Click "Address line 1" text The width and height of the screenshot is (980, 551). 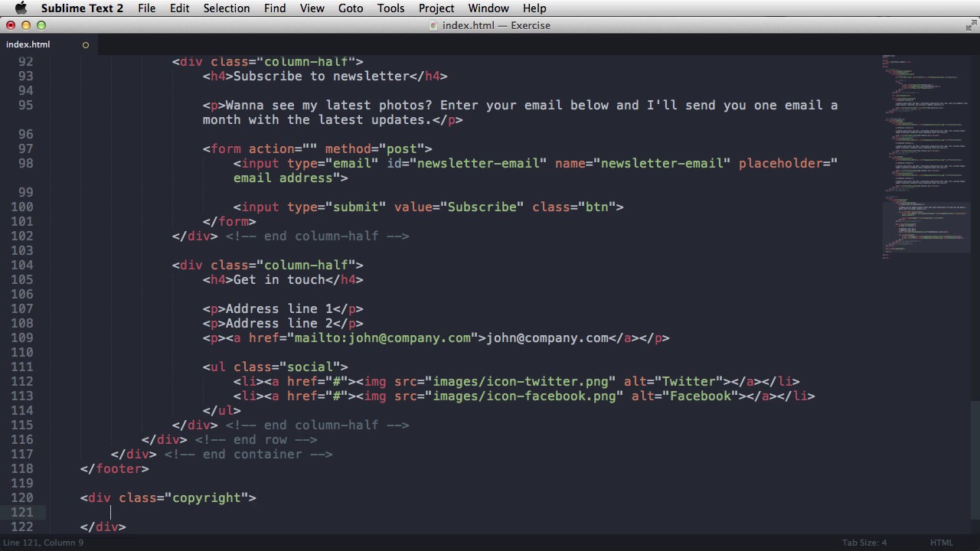tap(279, 308)
